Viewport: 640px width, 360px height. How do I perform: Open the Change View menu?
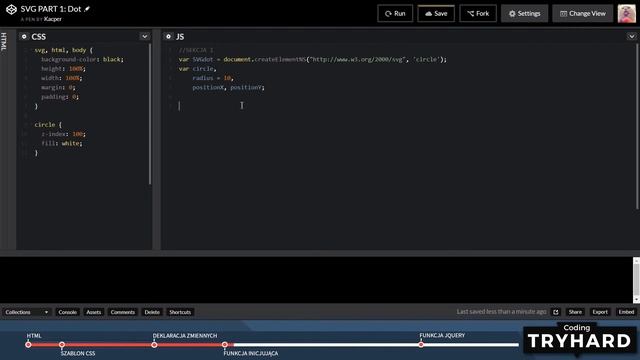582,13
